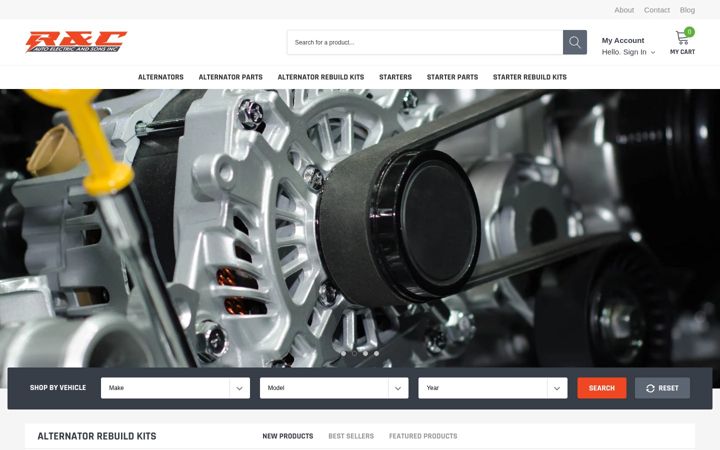Click the magnifying glass search button
This screenshot has height=450, width=720.
point(574,42)
